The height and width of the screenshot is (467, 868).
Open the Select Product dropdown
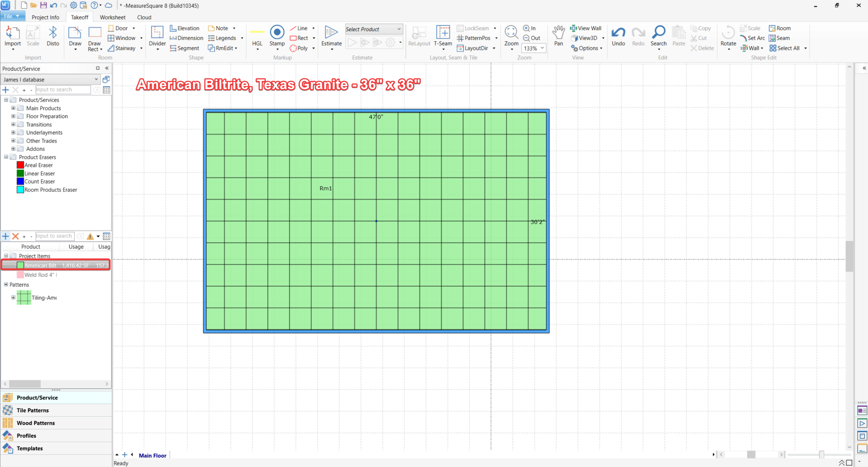tap(374, 29)
